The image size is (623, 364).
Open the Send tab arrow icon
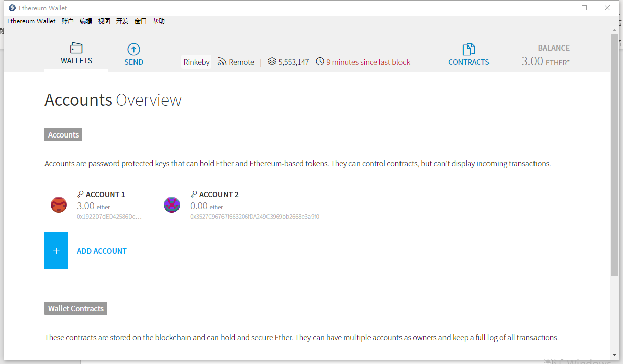(133, 49)
